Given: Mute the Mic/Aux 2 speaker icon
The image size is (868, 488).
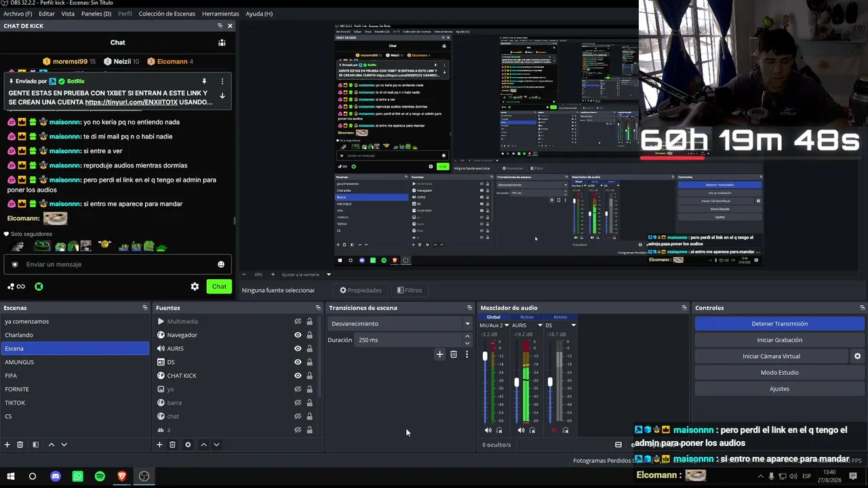Looking at the screenshot, I should pos(488,430).
